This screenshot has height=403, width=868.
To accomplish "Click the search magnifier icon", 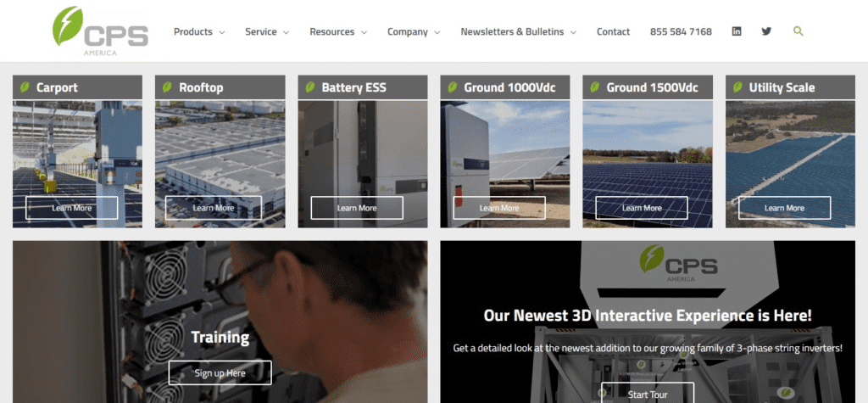I will coord(798,31).
